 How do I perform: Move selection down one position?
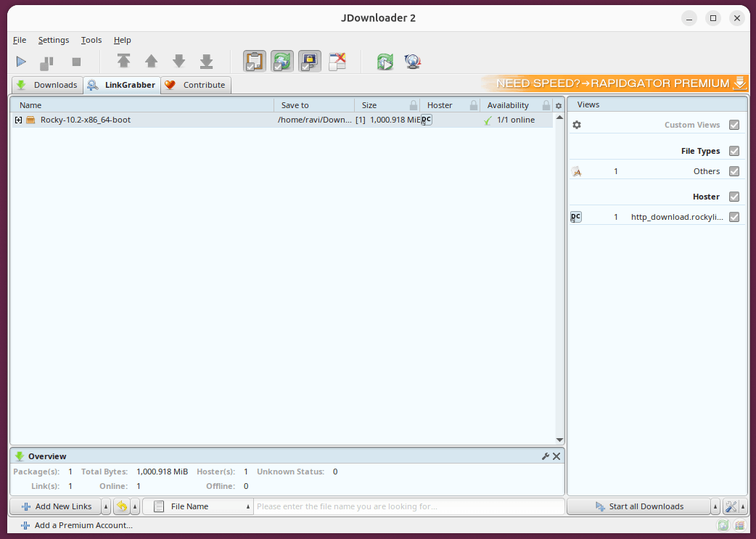(179, 61)
